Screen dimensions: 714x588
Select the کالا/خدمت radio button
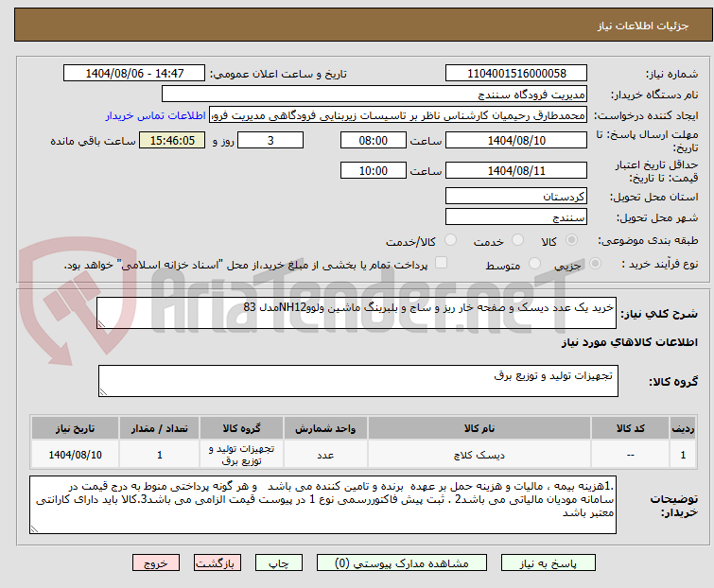[450, 240]
